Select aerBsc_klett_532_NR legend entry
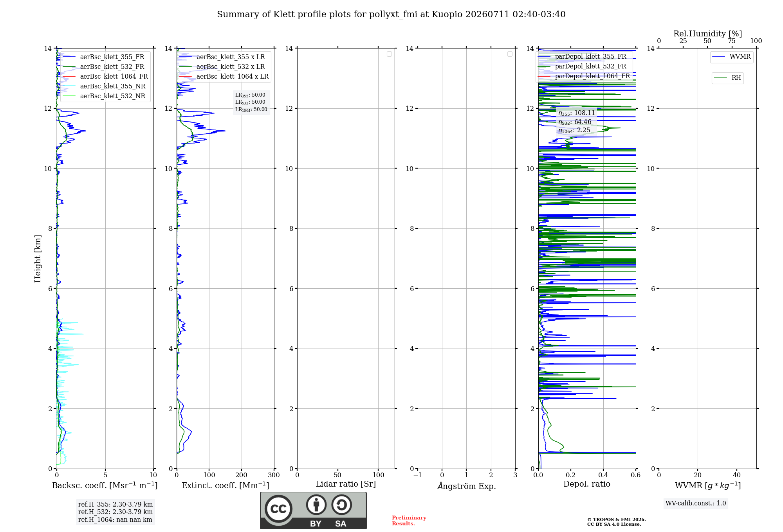This screenshot has height=532, width=783. tap(104, 96)
